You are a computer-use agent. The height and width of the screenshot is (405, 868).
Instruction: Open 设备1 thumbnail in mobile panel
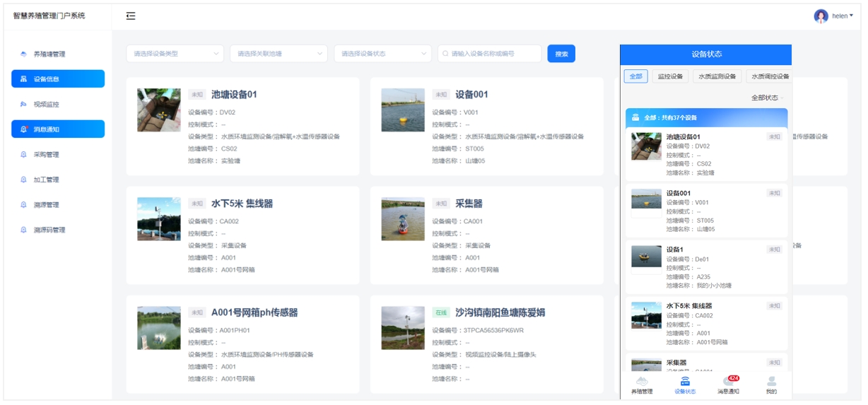pyautogui.click(x=646, y=256)
